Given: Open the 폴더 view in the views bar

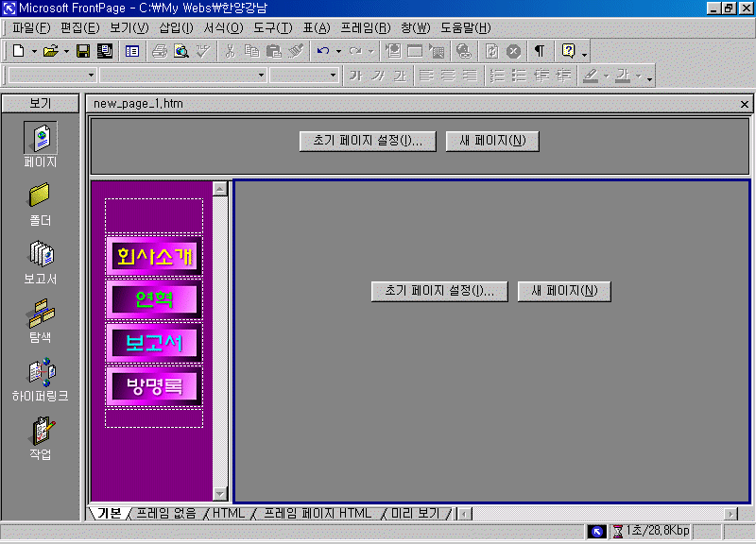Looking at the screenshot, I should [41, 204].
